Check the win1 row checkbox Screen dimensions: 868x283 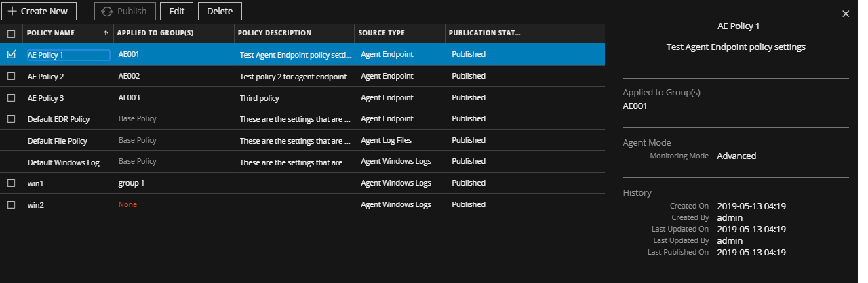pyautogui.click(x=11, y=183)
